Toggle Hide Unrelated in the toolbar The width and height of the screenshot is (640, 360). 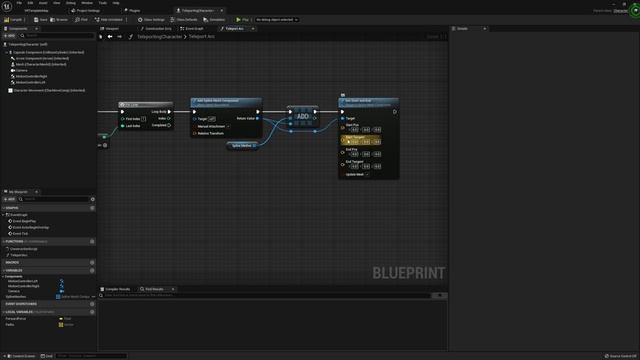[x=109, y=20]
